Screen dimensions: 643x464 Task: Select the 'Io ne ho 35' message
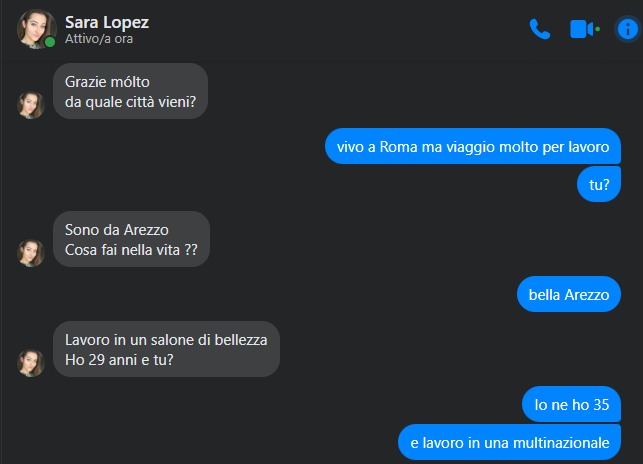pos(572,404)
